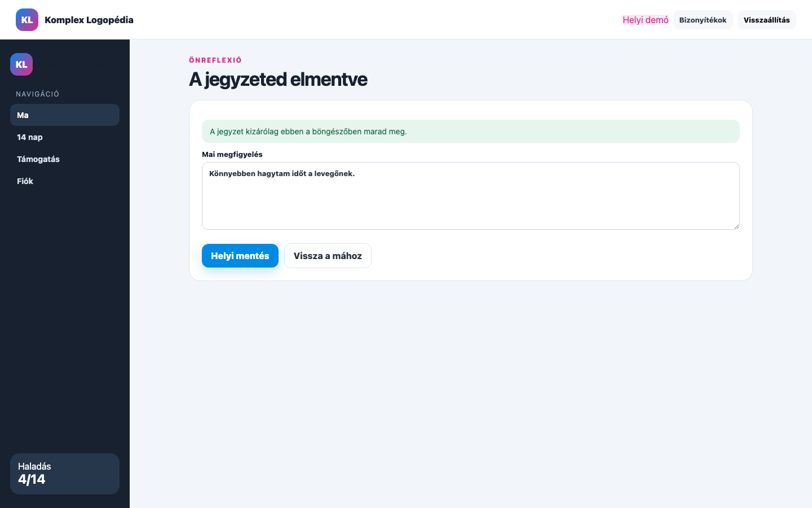812x508 pixels.
Task: Click the Komplex Logopédia title text
Action: pos(89,20)
